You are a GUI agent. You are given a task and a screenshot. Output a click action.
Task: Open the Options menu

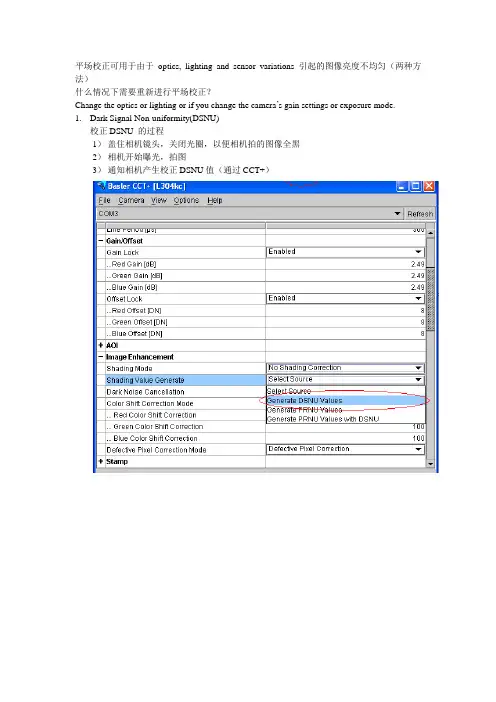click(186, 200)
